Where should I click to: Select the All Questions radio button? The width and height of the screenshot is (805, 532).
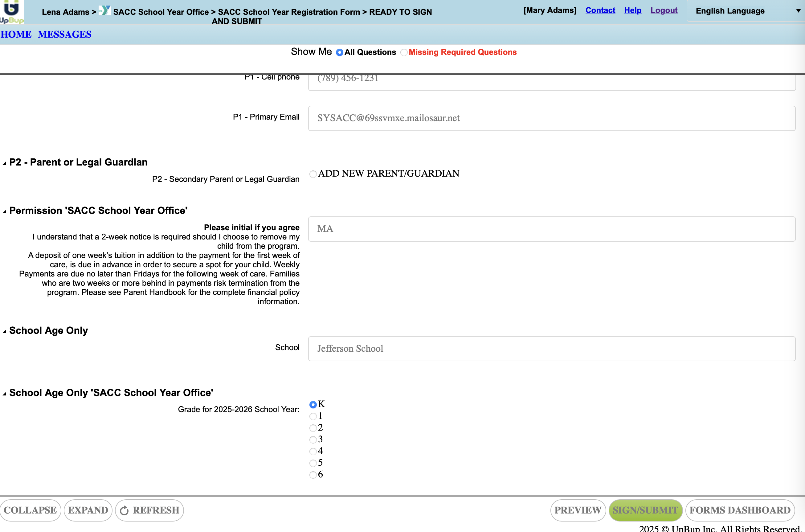(339, 53)
